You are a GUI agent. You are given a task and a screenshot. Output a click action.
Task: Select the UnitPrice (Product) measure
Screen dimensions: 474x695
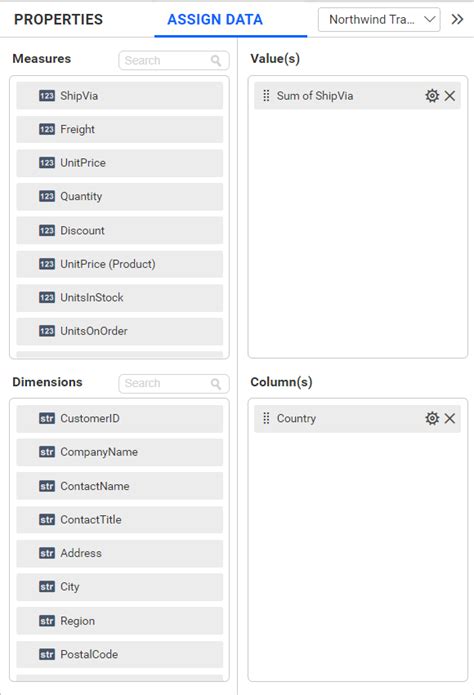[120, 264]
